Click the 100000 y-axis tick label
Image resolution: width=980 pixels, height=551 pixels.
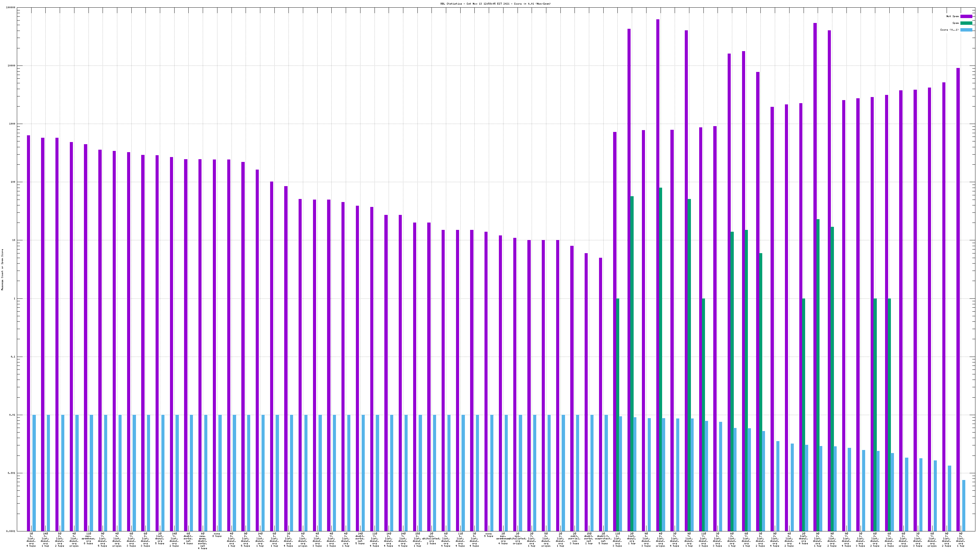point(11,8)
